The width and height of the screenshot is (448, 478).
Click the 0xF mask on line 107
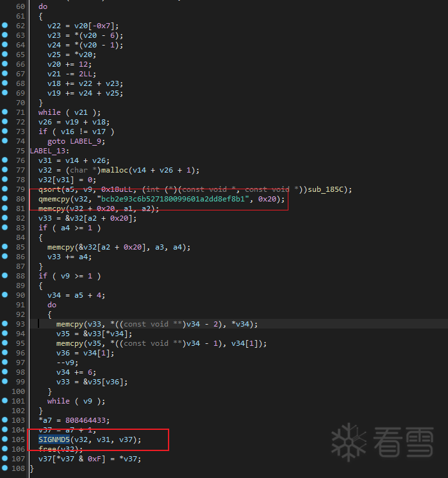pos(94,459)
